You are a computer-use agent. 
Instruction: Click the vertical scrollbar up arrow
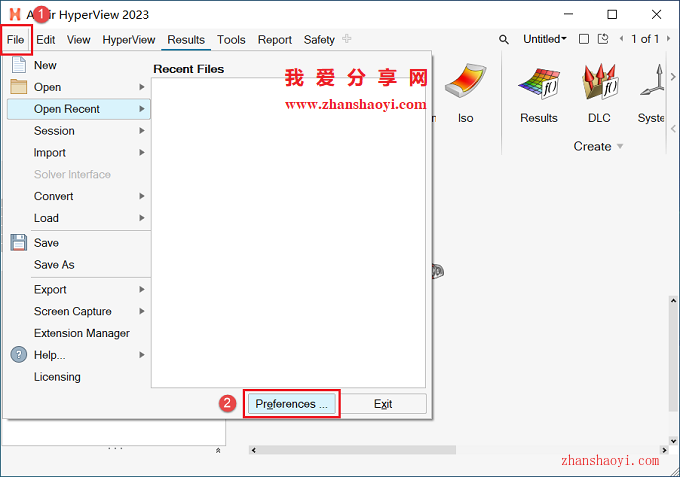click(x=673, y=300)
